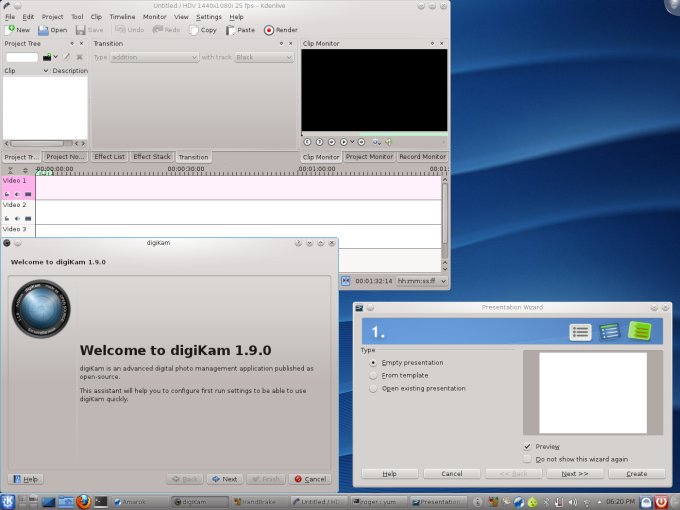Expand the Add Clip dropdown arrow in Project Tree
The width and height of the screenshot is (680, 510).
coord(55,57)
